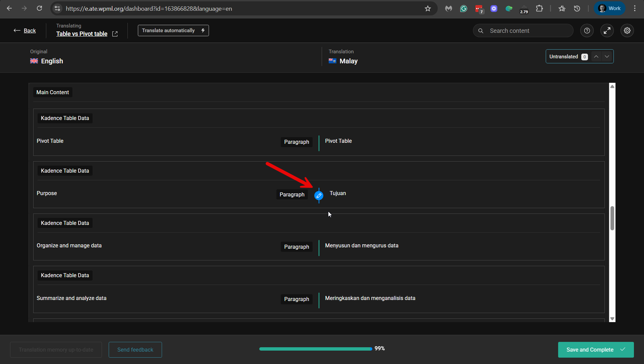
Task: Open Grammarly extension icon
Action: click(x=464, y=9)
